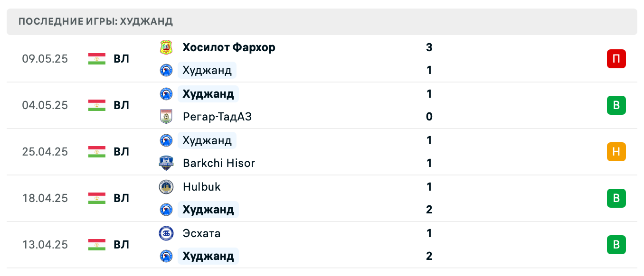Select the Эсхата team name
Image resolution: width=644 pixels, height=276 pixels.
point(201,233)
